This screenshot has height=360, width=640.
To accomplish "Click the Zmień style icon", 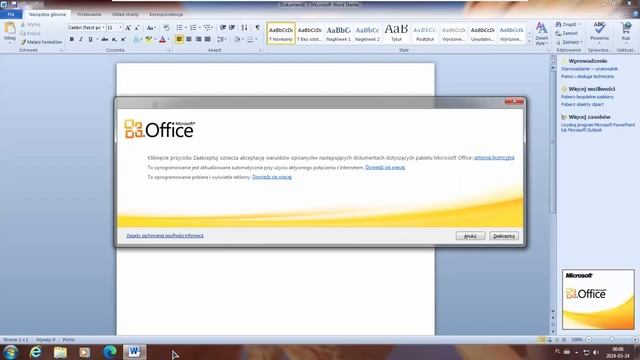I will pos(542,34).
